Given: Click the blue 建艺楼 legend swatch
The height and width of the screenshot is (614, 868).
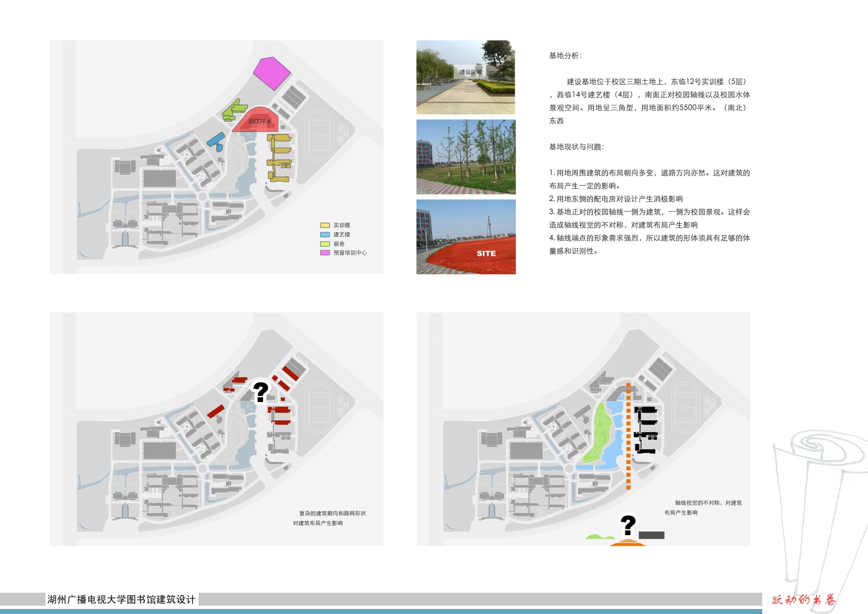Looking at the screenshot, I should (325, 235).
